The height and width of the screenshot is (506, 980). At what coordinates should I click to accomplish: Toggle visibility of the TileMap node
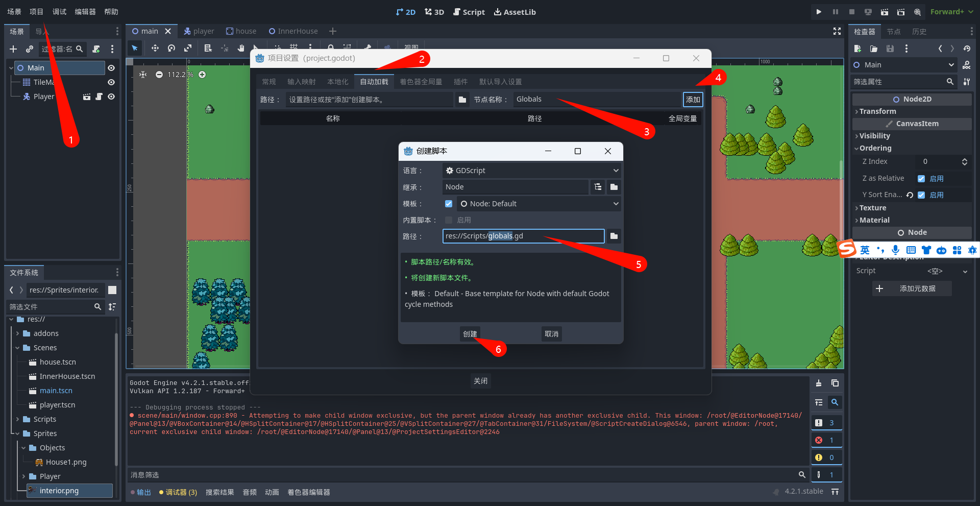(x=111, y=82)
